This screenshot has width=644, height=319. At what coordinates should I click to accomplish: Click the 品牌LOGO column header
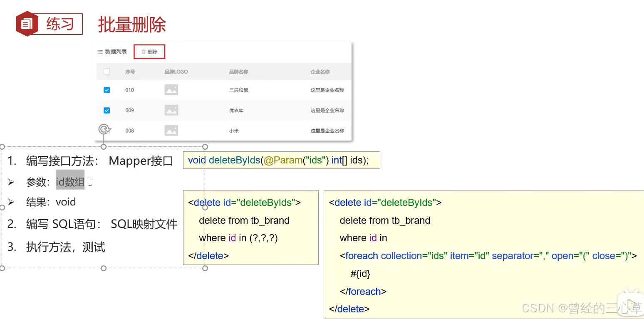pyautogui.click(x=176, y=72)
